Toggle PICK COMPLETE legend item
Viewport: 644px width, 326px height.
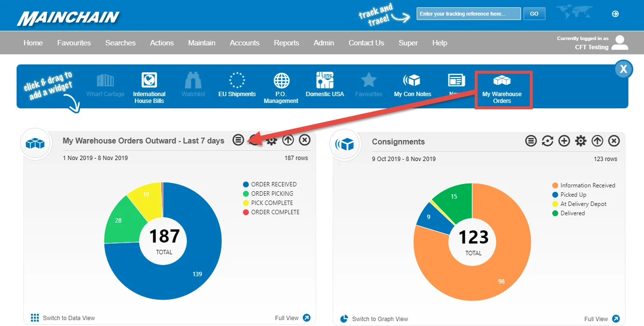pos(268,203)
